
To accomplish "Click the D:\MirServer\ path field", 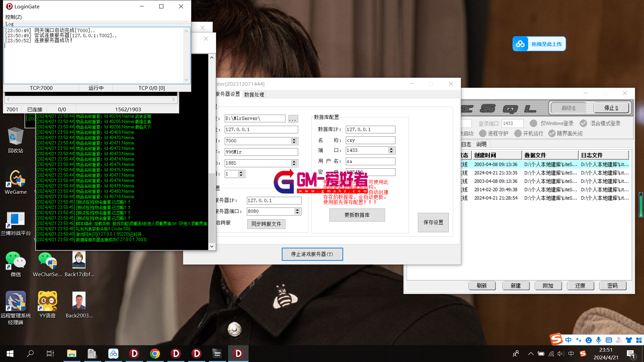I will tap(255, 118).
